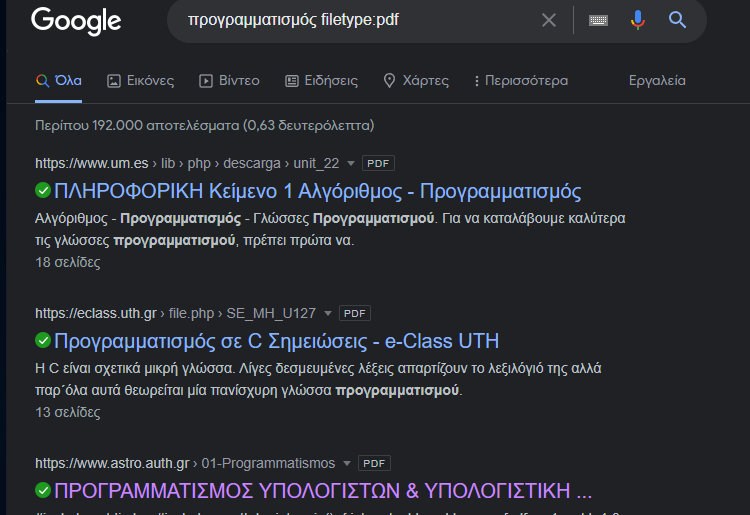The width and height of the screenshot is (750, 515).
Task: Click the https://www.um.es URL text
Action: [x=92, y=164]
